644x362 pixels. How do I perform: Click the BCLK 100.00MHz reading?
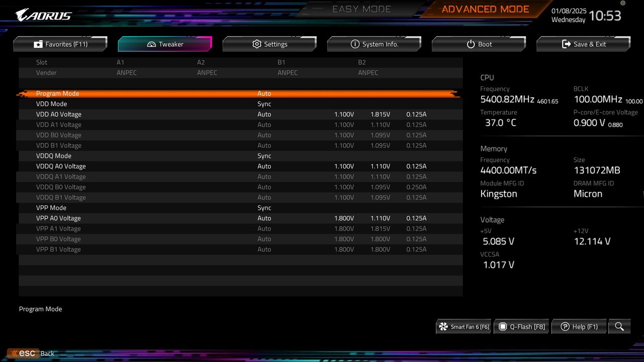tap(598, 100)
